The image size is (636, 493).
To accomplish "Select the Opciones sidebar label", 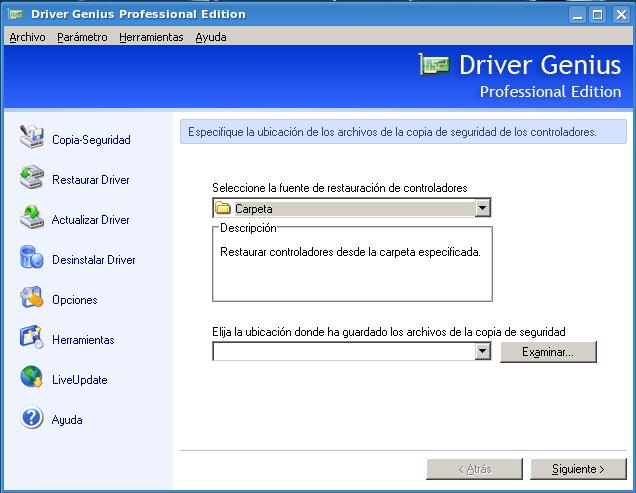I will 75,300.
